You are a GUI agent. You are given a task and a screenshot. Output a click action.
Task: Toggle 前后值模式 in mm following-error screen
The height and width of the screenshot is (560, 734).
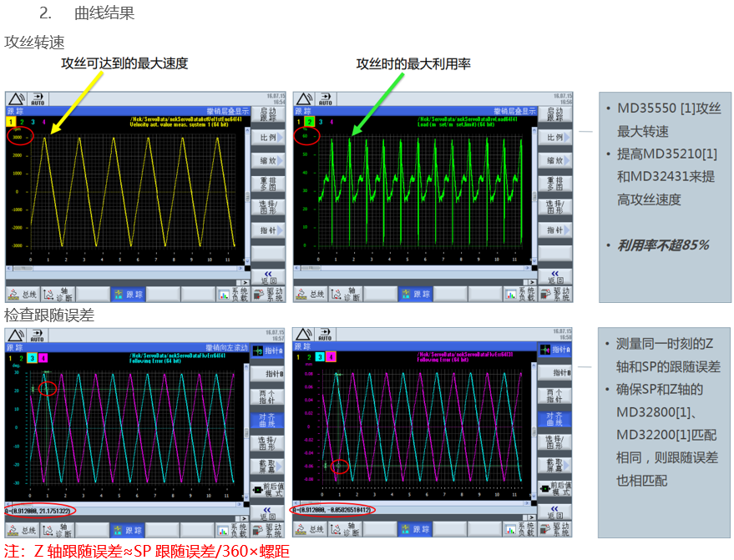(x=554, y=488)
